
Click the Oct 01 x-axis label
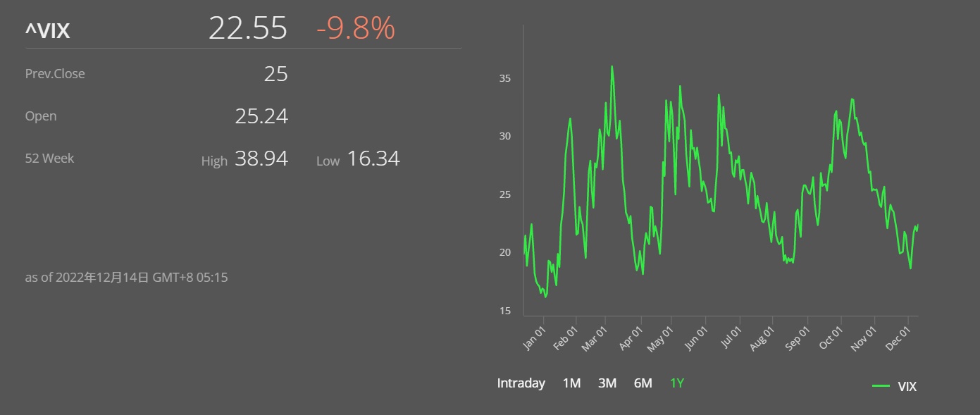click(x=832, y=337)
